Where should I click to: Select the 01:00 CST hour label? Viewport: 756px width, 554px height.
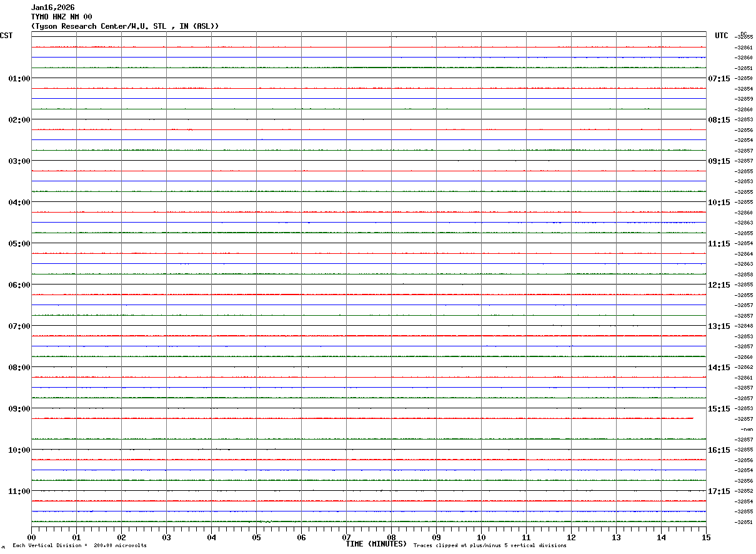[x=19, y=78]
